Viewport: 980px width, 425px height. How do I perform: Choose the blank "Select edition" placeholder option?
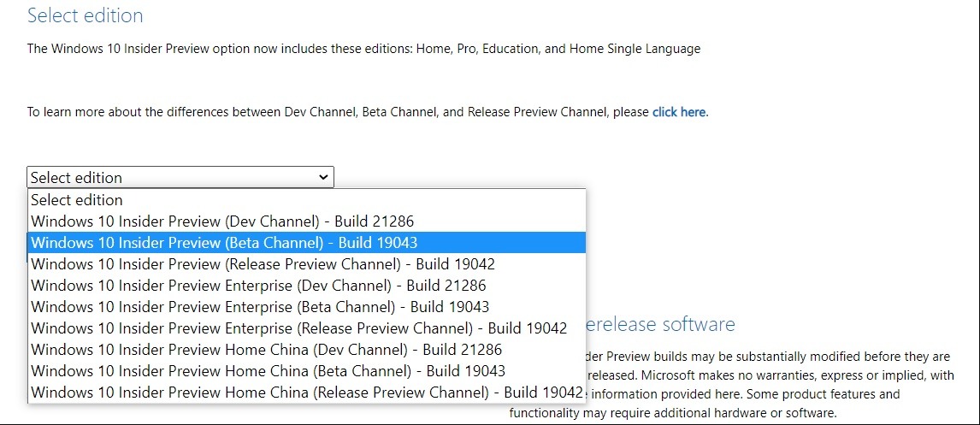click(x=77, y=200)
